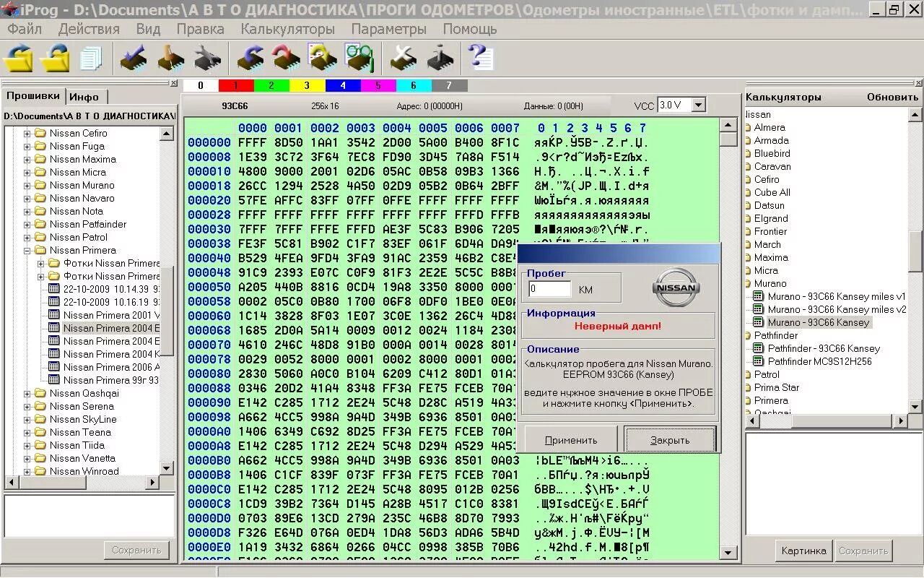Select the cyan color swatch 6
This screenshot has height=578, width=924.
[414, 85]
